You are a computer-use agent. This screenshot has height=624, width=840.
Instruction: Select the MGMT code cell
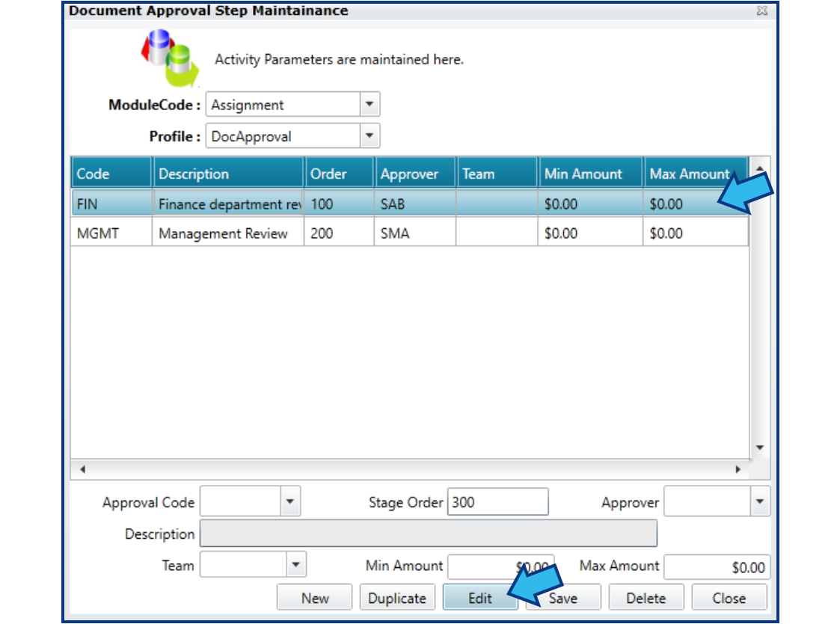click(x=111, y=233)
